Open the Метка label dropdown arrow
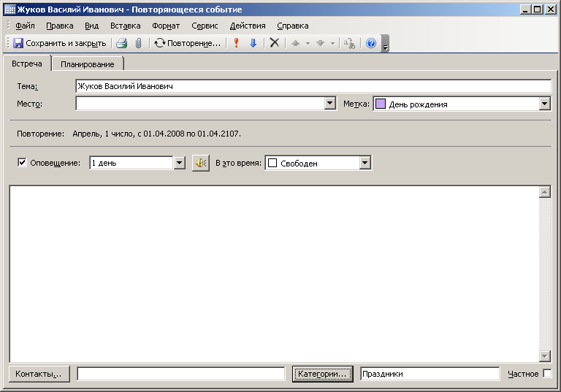The width and height of the screenshot is (561, 392). [544, 104]
